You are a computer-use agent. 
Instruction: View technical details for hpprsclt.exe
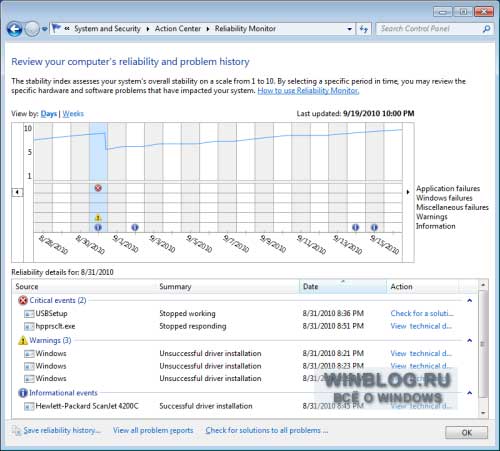[x=421, y=326]
